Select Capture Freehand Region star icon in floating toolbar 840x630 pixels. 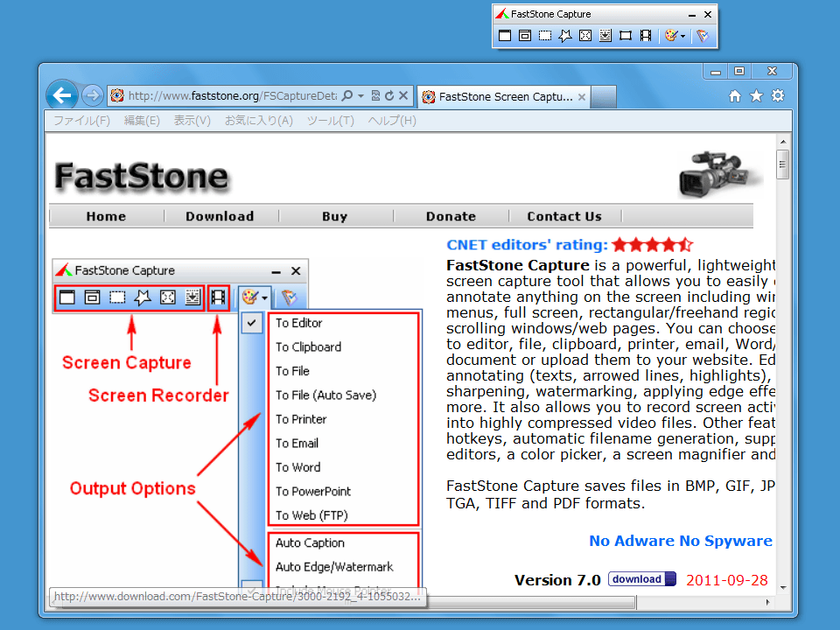[x=565, y=36]
